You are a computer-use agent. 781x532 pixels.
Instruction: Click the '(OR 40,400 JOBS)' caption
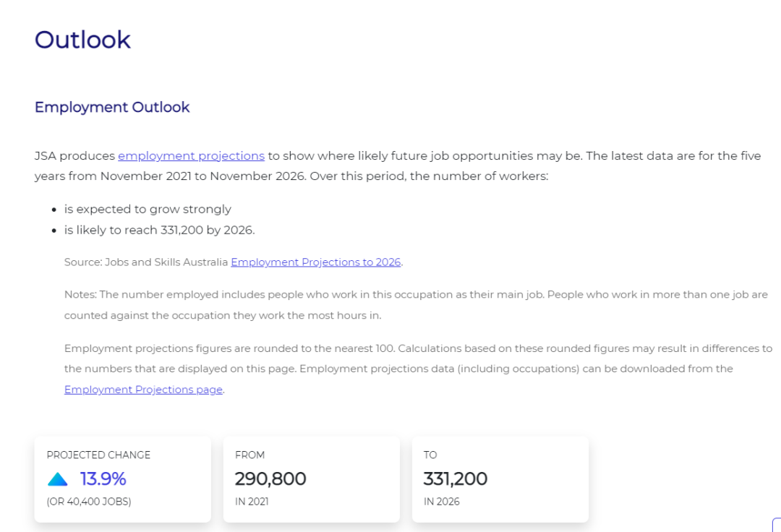89,502
